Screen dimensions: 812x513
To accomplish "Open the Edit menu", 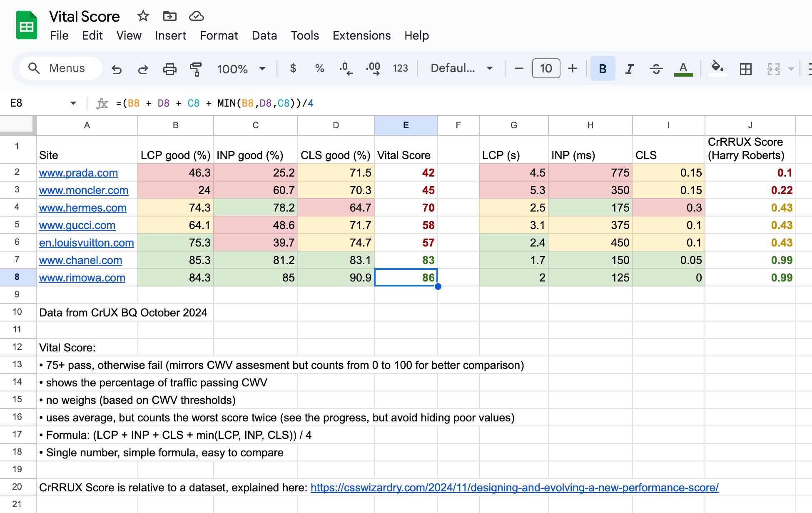I will coord(92,36).
